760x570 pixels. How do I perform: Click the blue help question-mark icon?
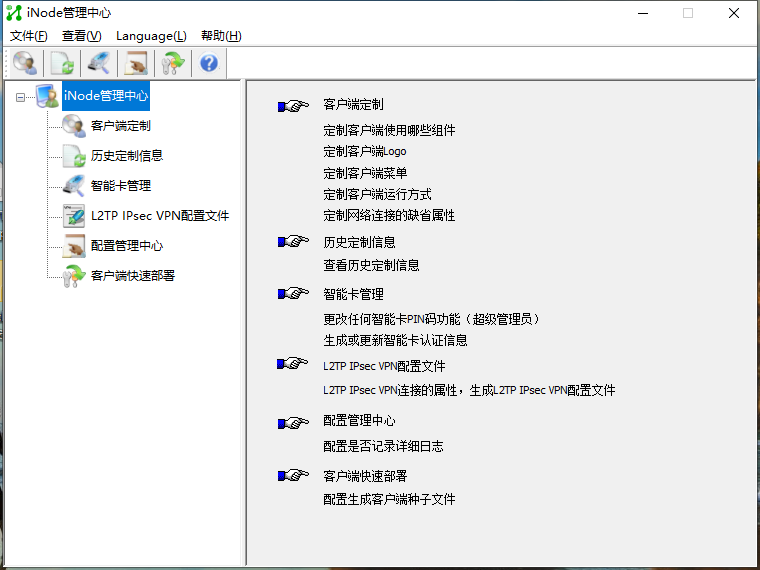pyautogui.click(x=209, y=63)
